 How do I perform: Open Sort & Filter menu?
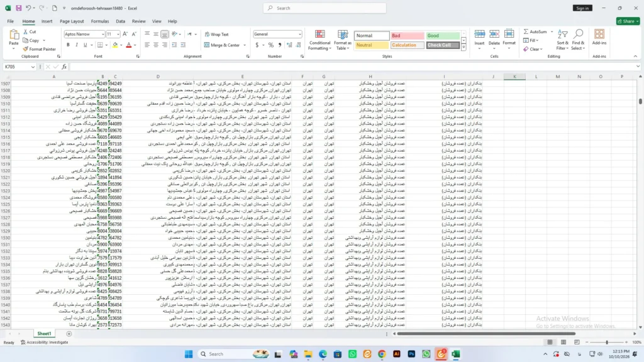tap(562, 40)
